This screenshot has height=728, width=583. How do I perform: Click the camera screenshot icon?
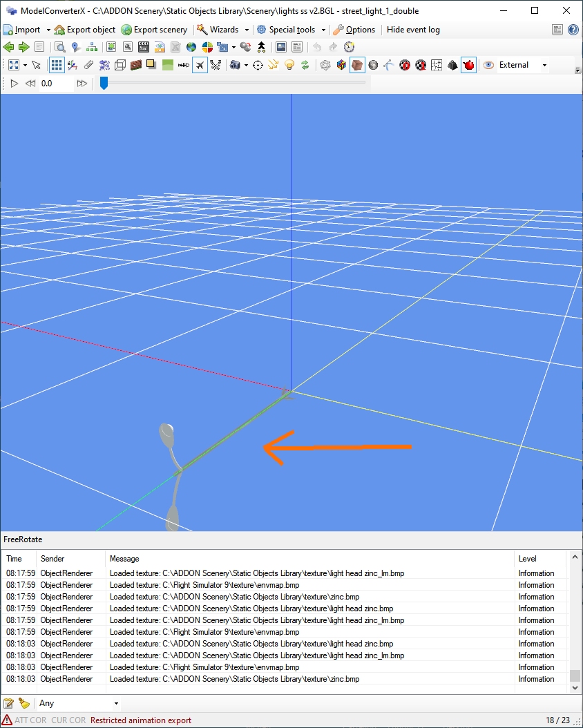(235, 65)
